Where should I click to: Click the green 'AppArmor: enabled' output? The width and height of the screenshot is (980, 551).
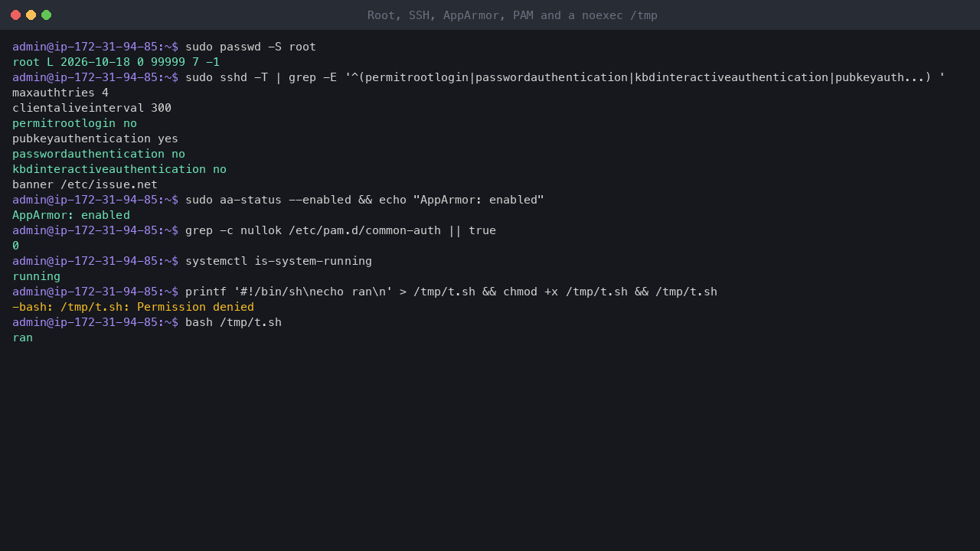point(71,215)
